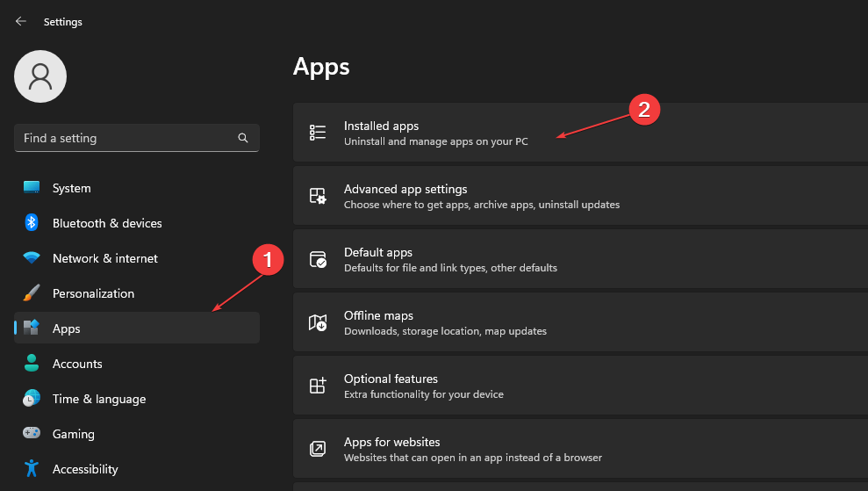This screenshot has height=491, width=868.
Task: Click the Advanced app settings icon
Action: coord(318,196)
